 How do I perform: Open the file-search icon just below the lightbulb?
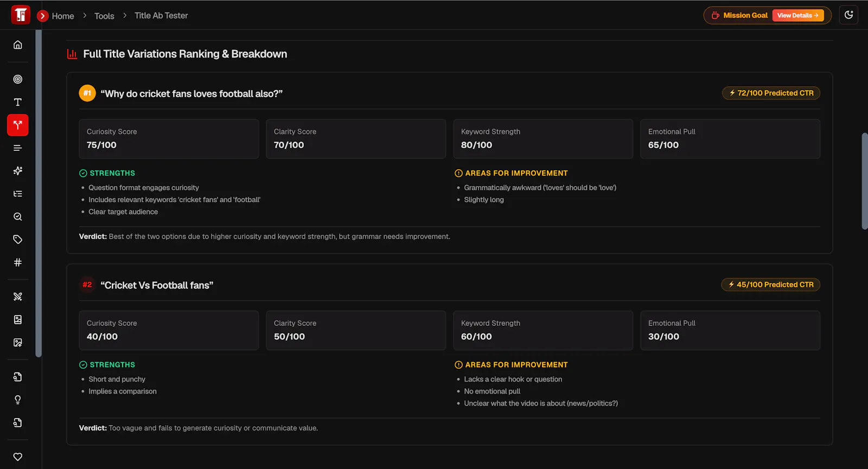(18, 423)
